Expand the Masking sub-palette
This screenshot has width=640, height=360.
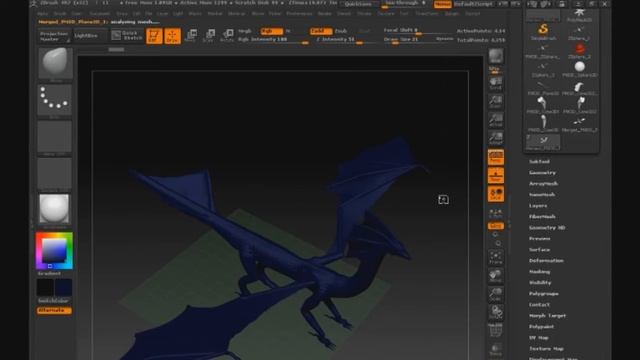click(540, 271)
